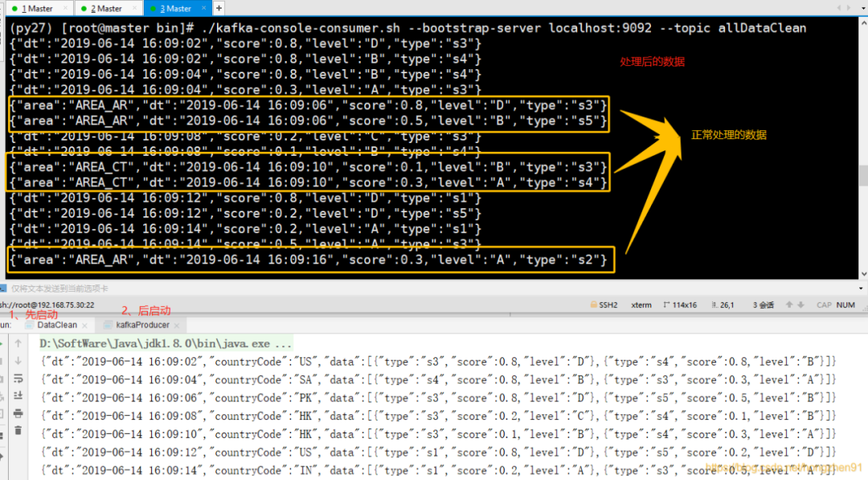Viewport: 868px width, 480px height.
Task: Toggle the NUM lock status indicator
Action: coord(845,305)
